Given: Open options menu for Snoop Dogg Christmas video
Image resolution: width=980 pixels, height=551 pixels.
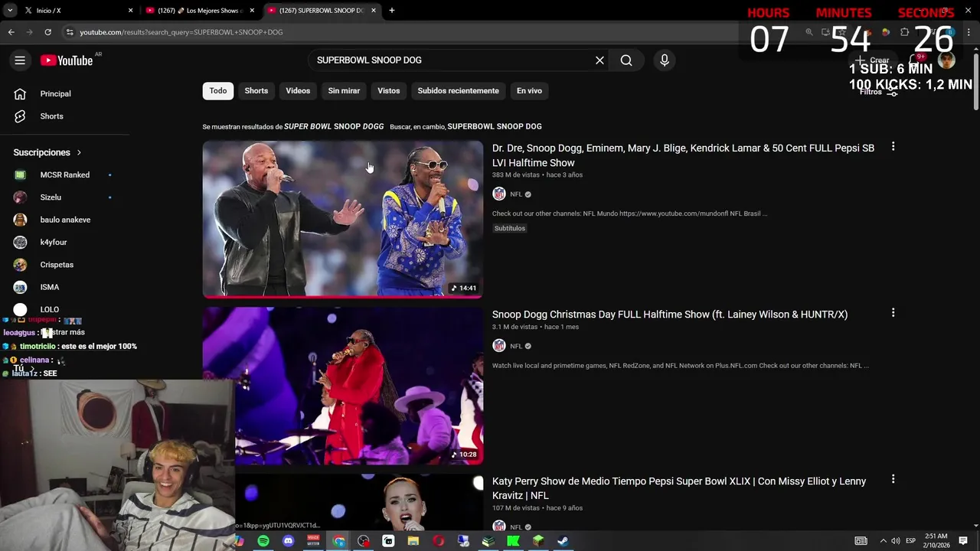Looking at the screenshot, I should [893, 313].
